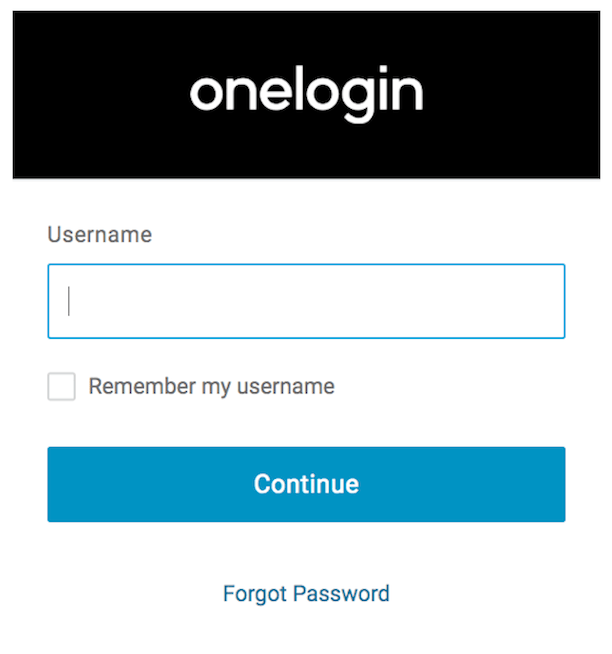This screenshot has height=654, width=612.
Task: Click the onelogin logo
Action: point(306,93)
